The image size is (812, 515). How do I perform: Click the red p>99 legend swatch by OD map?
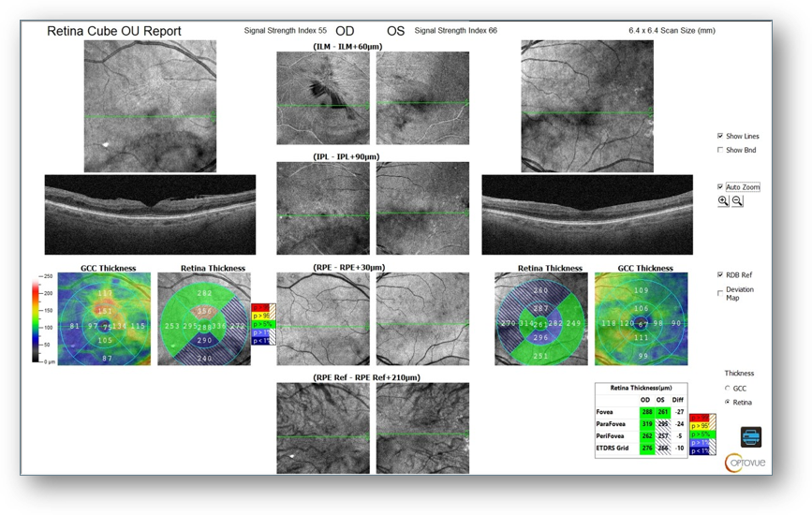(x=263, y=308)
